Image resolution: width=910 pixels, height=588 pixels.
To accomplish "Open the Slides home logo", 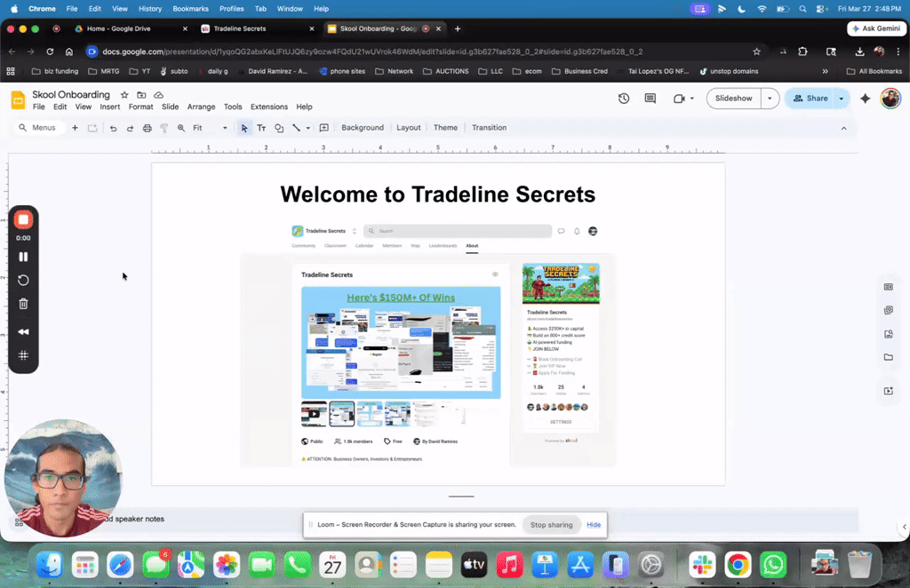I will click(18, 100).
